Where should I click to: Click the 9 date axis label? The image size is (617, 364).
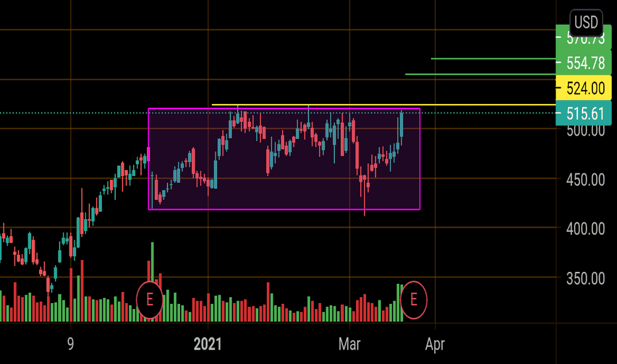(70, 344)
